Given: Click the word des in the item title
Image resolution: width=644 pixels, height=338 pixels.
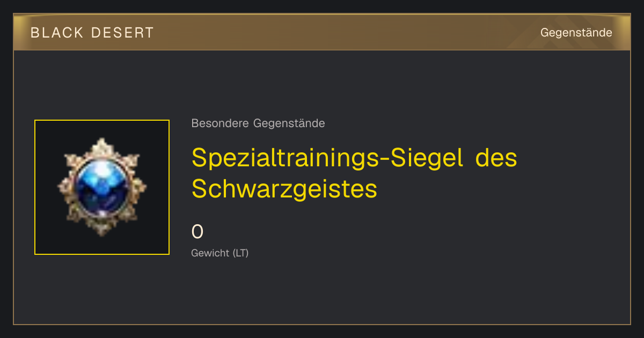Looking at the screenshot, I should coord(496,158).
